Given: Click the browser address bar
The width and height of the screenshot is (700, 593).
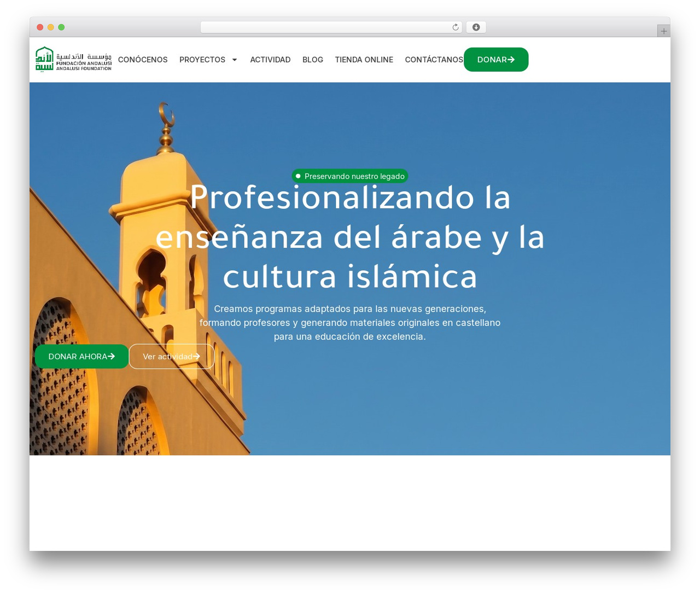Looking at the screenshot, I should click(x=331, y=27).
